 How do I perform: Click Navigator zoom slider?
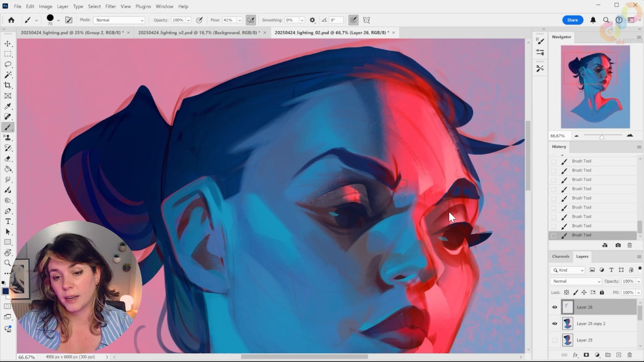(602, 136)
